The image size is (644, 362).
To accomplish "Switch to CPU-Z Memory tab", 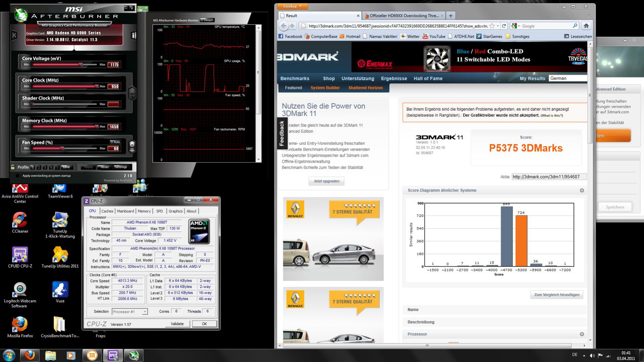I will click(144, 211).
